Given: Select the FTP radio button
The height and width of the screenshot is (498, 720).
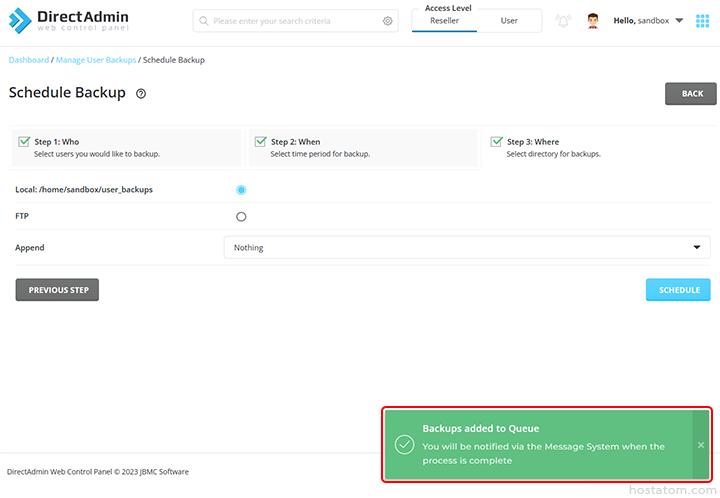Looking at the screenshot, I should tap(241, 216).
